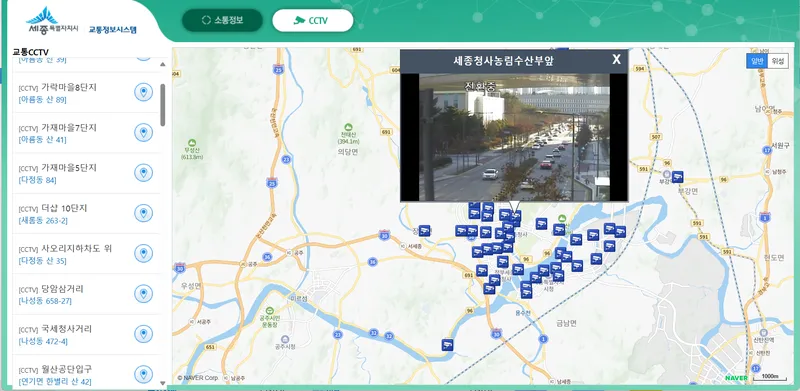Click the address [다정동 84]

(x=37, y=180)
